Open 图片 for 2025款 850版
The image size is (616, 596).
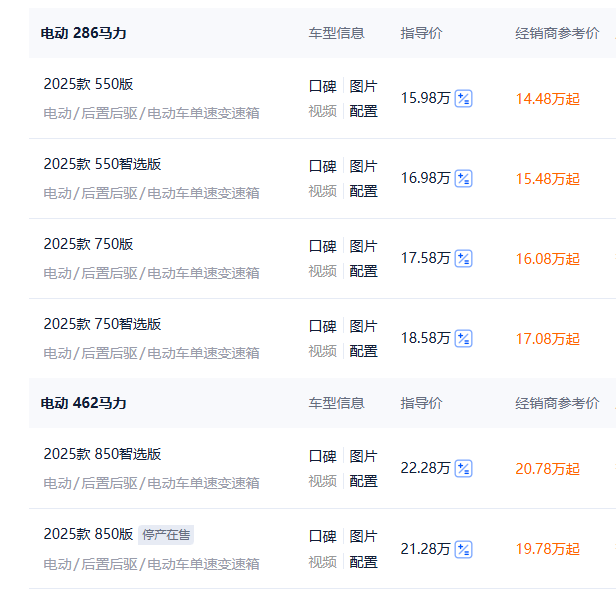tap(363, 536)
